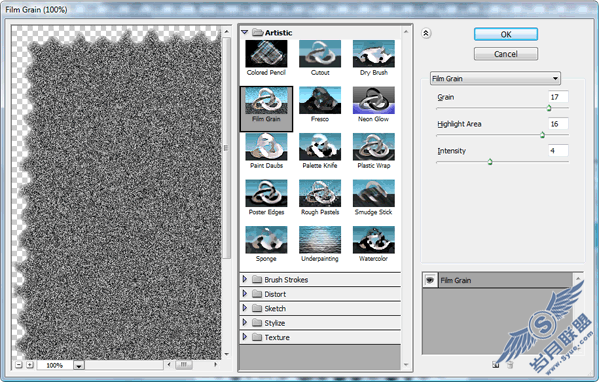The width and height of the screenshot is (599, 382).
Task: Collapse the Artistic filter folder
Action: point(245,32)
